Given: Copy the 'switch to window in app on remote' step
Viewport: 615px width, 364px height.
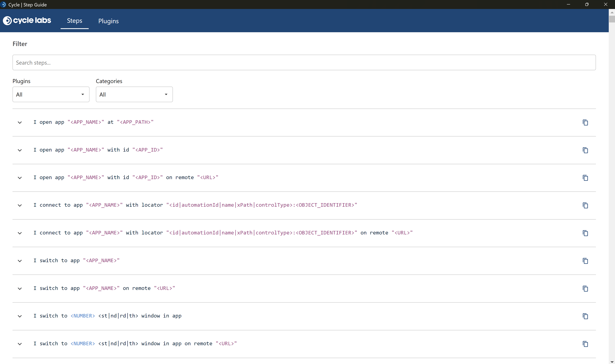Looking at the screenshot, I should 585,344.
